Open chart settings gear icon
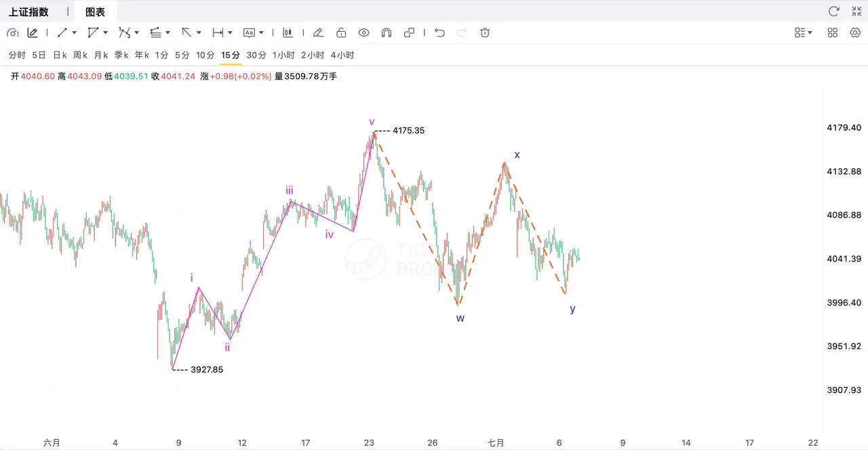Viewport: 868px width, 450px height. (x=855, y=33)
